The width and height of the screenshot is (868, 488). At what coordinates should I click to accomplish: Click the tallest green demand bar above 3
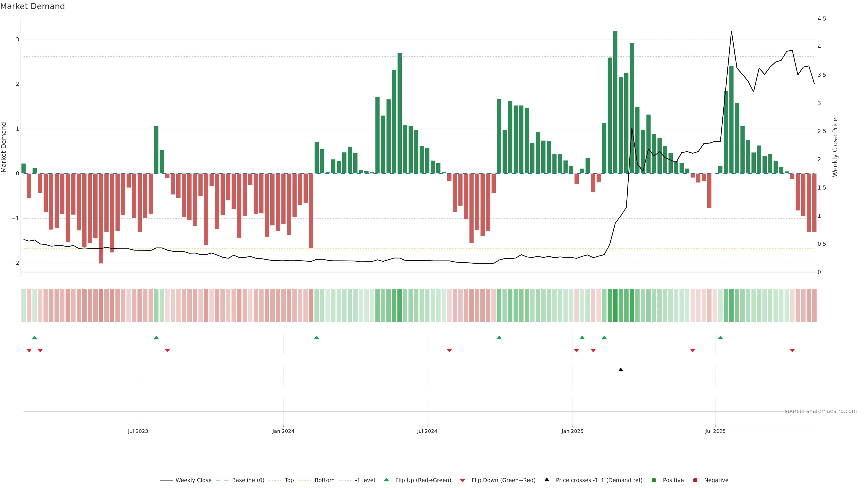pyautogui.click(x=615, y=101)
